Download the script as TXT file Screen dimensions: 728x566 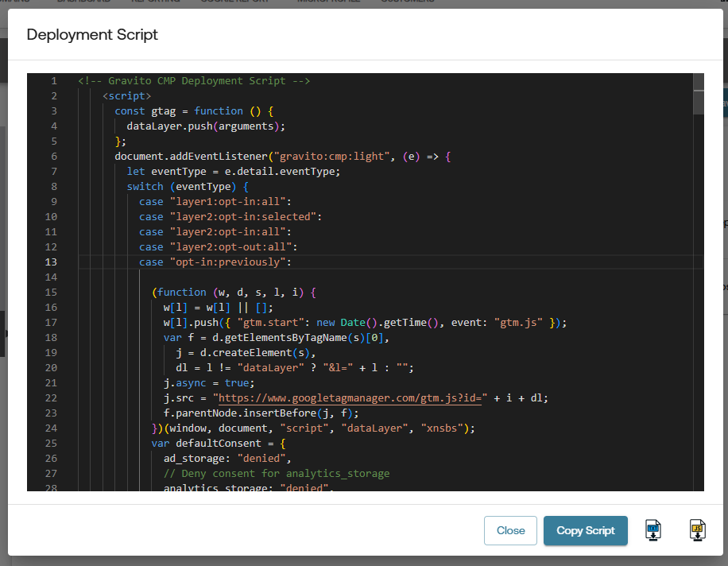point(653,530)
